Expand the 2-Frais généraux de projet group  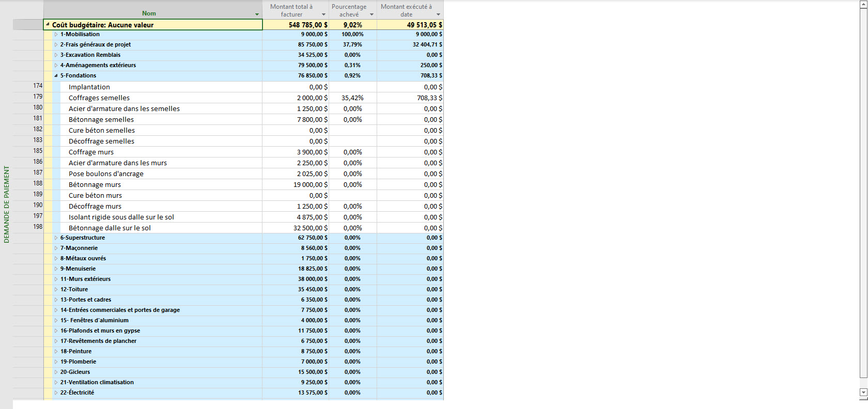point(56,45)
